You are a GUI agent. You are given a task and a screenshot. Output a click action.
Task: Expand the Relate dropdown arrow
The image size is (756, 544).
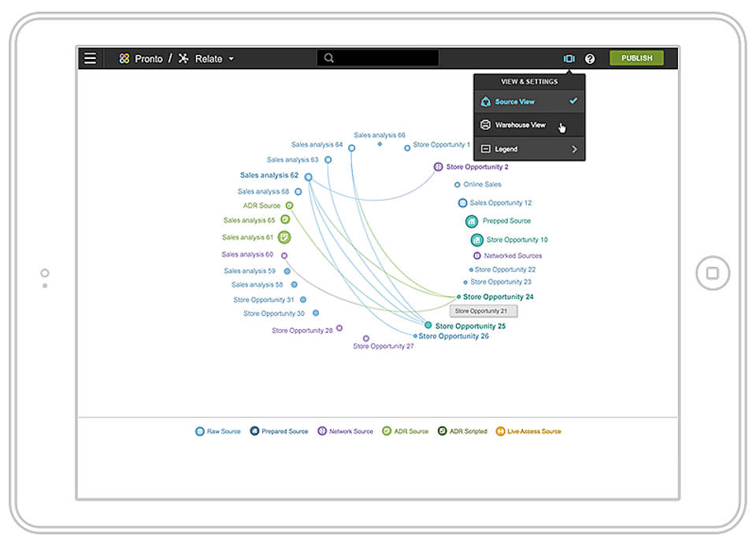coord(232,59)
